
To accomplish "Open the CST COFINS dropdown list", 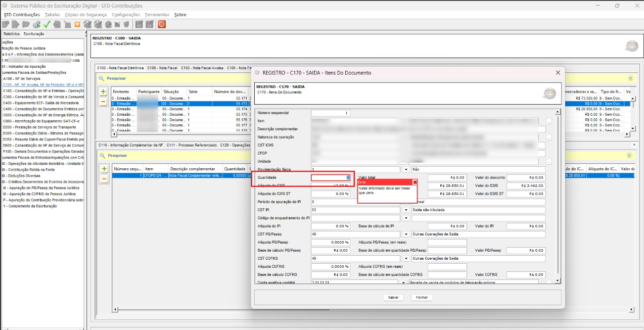I will point(405,259).
